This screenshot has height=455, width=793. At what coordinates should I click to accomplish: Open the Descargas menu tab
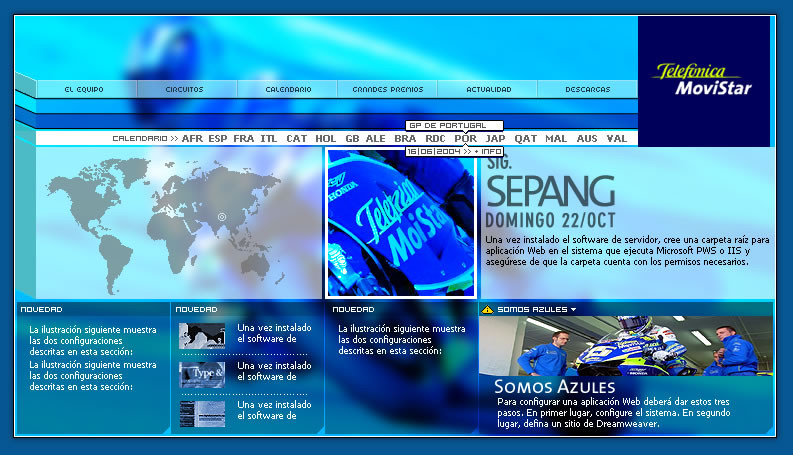click(588, 89)
